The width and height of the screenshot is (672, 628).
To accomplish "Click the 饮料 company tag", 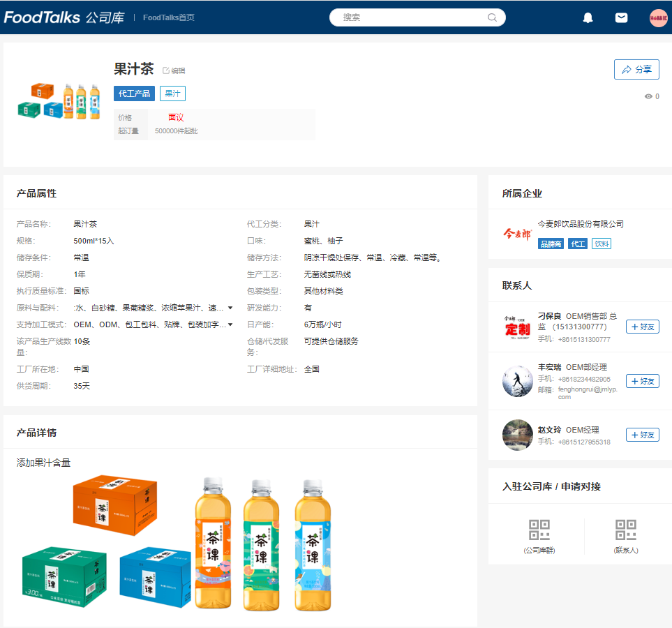I will tap(602, 244).
